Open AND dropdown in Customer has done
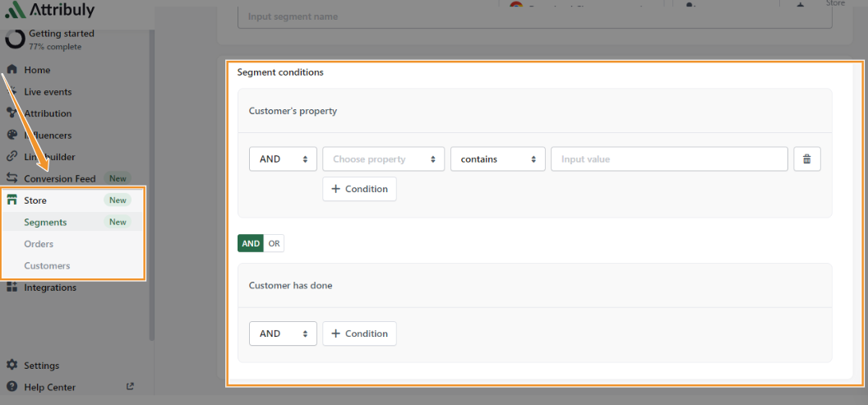Screen dimensions: 868x405 coord(283,334)
